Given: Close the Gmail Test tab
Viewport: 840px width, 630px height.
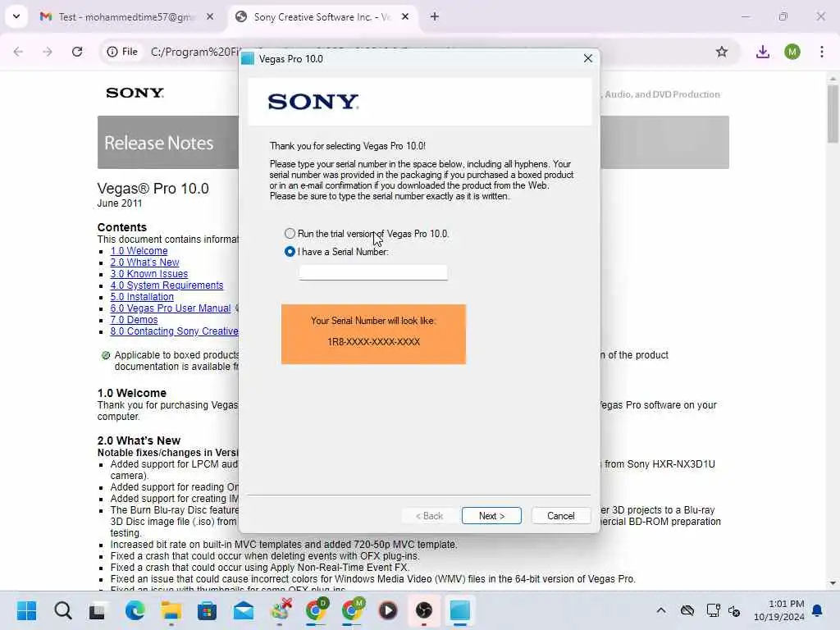Looking at the screenshot, I should pyautogui.click(x=210, y=17).
